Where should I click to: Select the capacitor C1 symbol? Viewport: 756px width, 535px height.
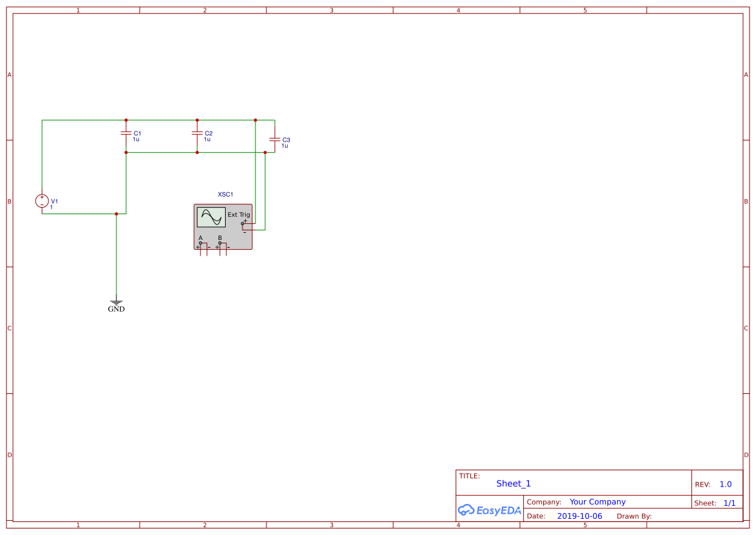126,134
